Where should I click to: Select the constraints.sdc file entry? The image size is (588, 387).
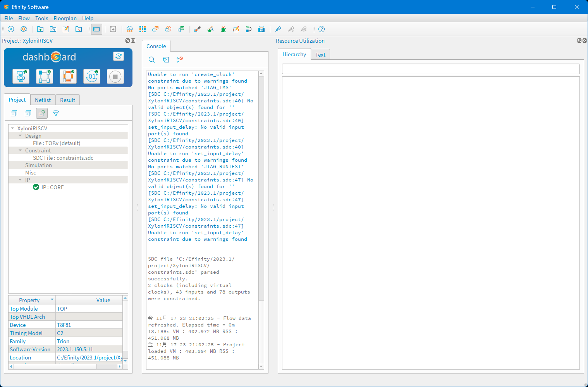point(63,158)
